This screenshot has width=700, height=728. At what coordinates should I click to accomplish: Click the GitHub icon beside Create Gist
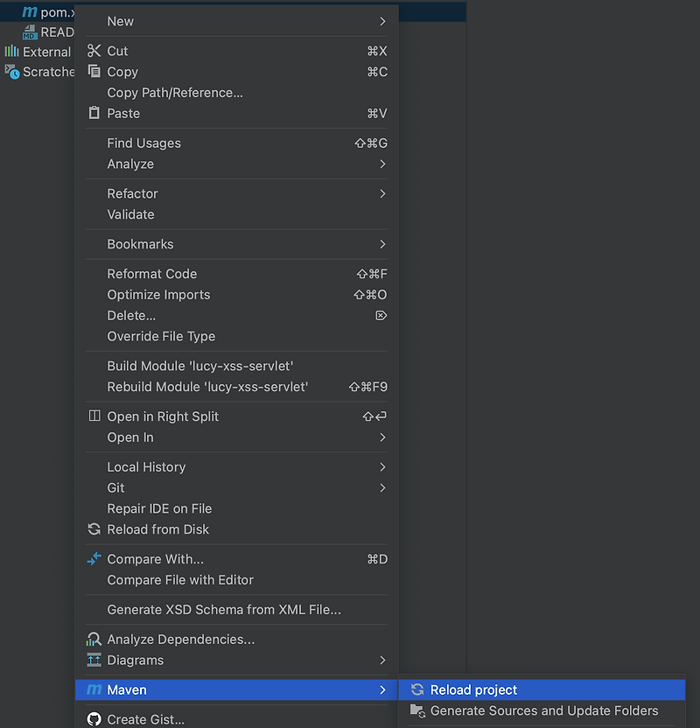click(94, 719)
